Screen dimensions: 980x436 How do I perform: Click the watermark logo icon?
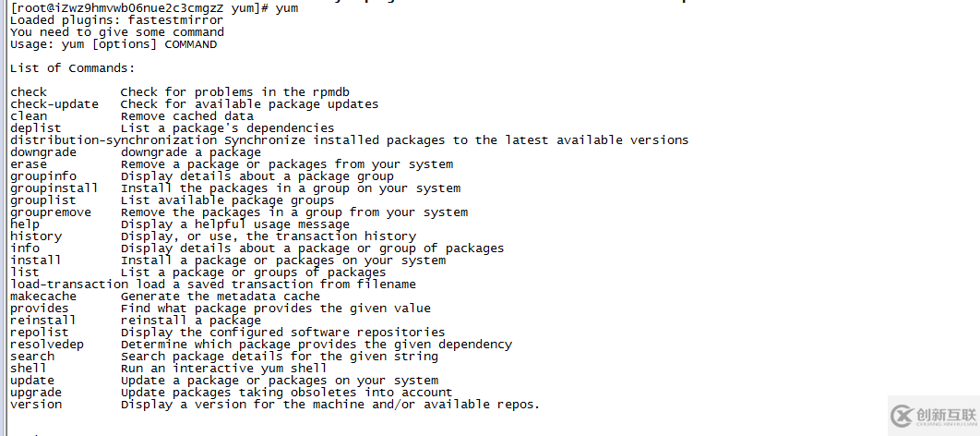[x=902, y=416]
